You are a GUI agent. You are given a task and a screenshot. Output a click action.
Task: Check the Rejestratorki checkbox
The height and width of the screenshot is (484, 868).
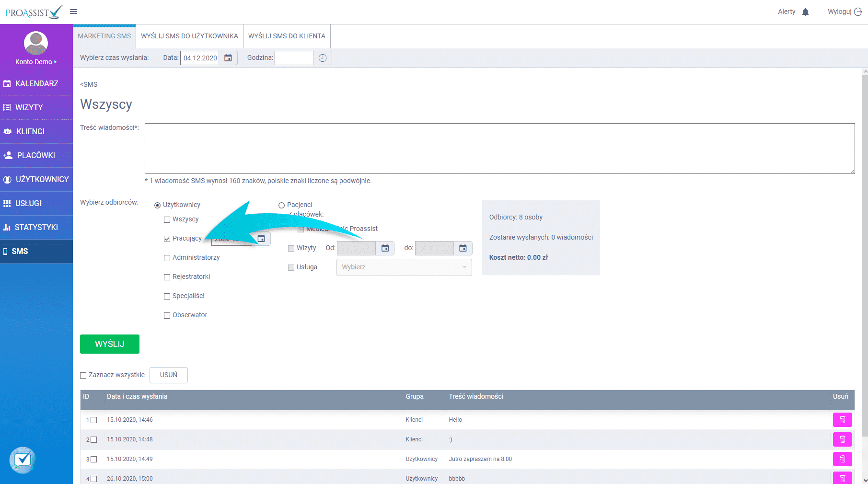click(x=167, y=277)
